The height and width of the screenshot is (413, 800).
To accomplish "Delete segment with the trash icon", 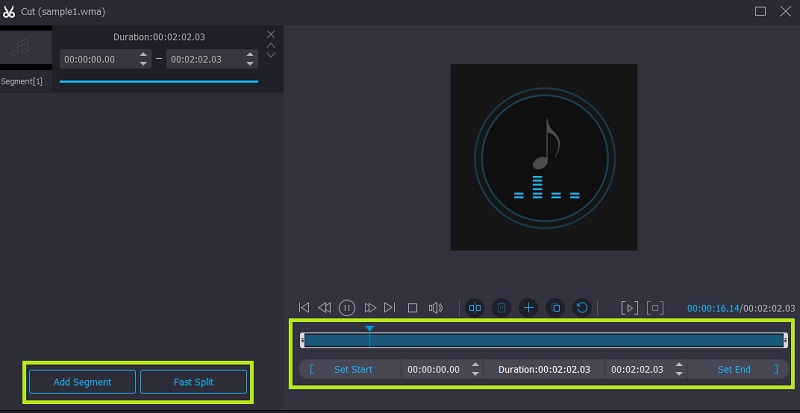I will click(x=501, y=308).
